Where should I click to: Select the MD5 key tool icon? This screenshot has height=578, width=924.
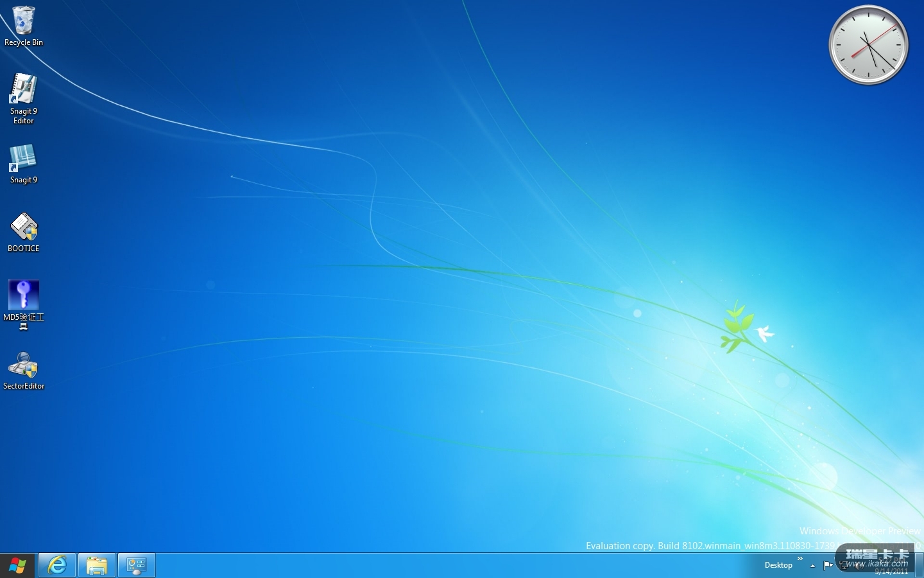(24, 305)
